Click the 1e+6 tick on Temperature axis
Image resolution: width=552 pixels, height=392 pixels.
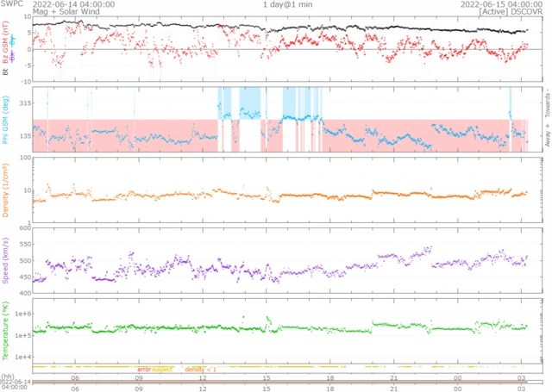coord(23,314)
